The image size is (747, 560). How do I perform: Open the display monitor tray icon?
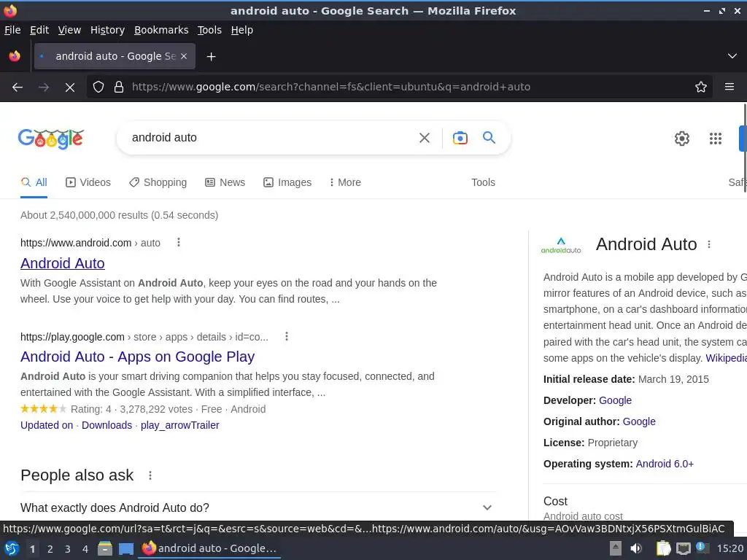coord(683,548)
